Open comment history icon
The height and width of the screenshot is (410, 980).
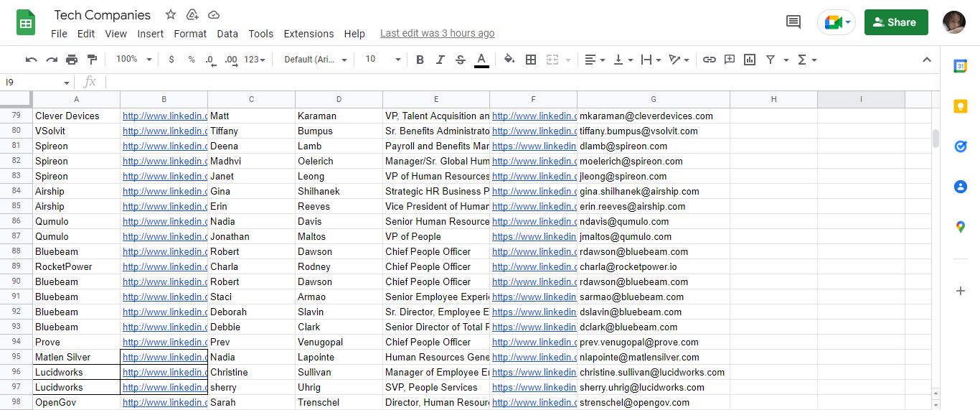(793, 22)
